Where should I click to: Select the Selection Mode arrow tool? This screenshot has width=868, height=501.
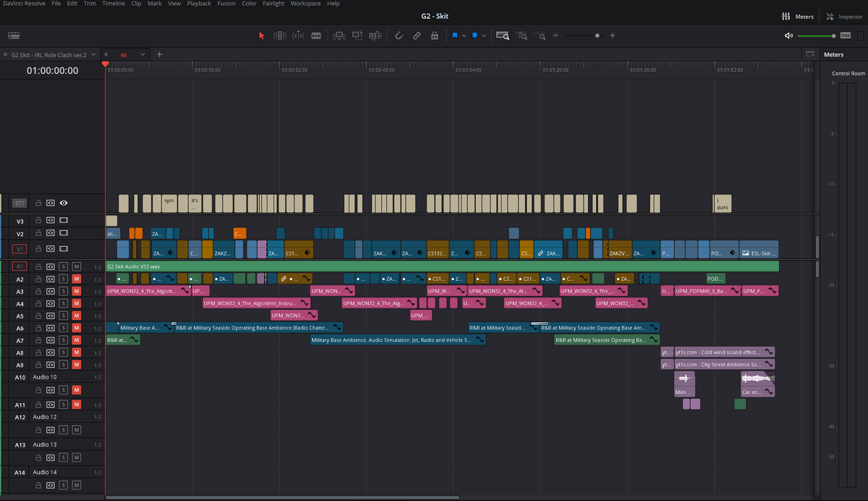point(262,35)
